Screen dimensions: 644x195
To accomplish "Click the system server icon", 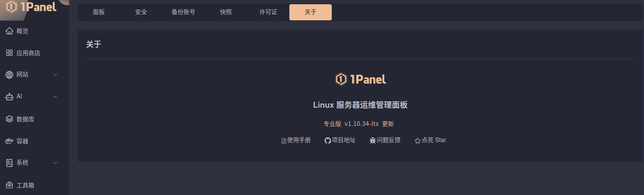I will click(x=9, y=163).
